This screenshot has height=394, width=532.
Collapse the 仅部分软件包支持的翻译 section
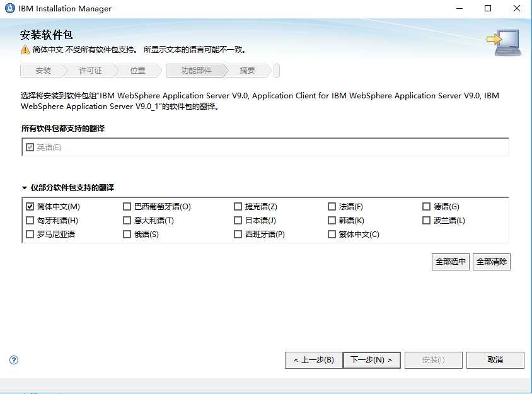point(24,188)
